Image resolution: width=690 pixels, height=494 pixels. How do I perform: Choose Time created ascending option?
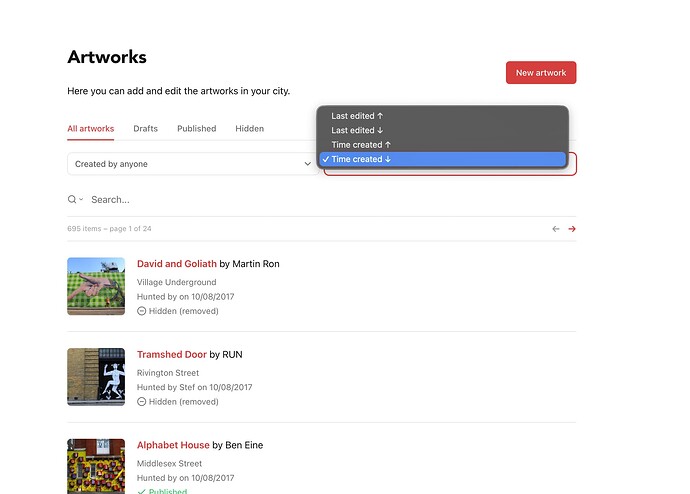pyautogui.click(x=361, y=145)
